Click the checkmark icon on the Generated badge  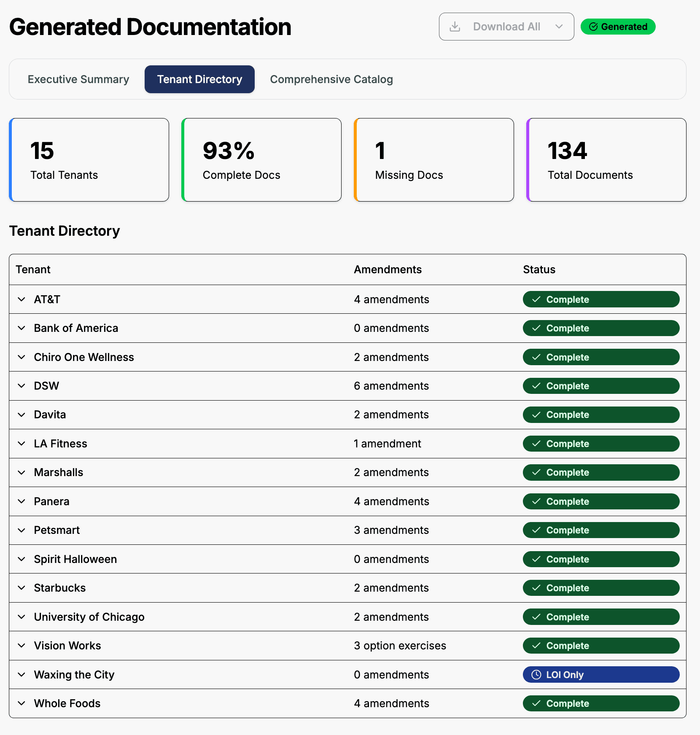[x=594, y=26]
